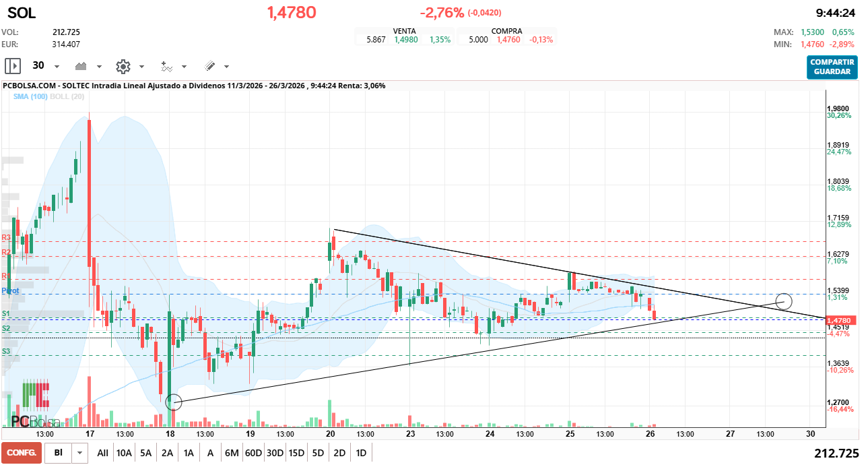The width and height of the screenshot is (868, 467).
Task: Click the circle marker at trendline end
Action: coord(784,301)
